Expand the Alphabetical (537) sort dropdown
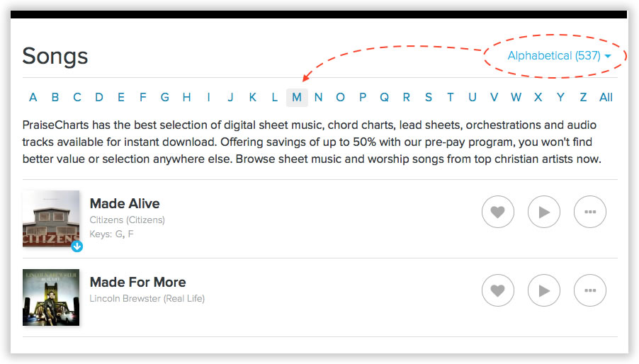 click(559, 56)
